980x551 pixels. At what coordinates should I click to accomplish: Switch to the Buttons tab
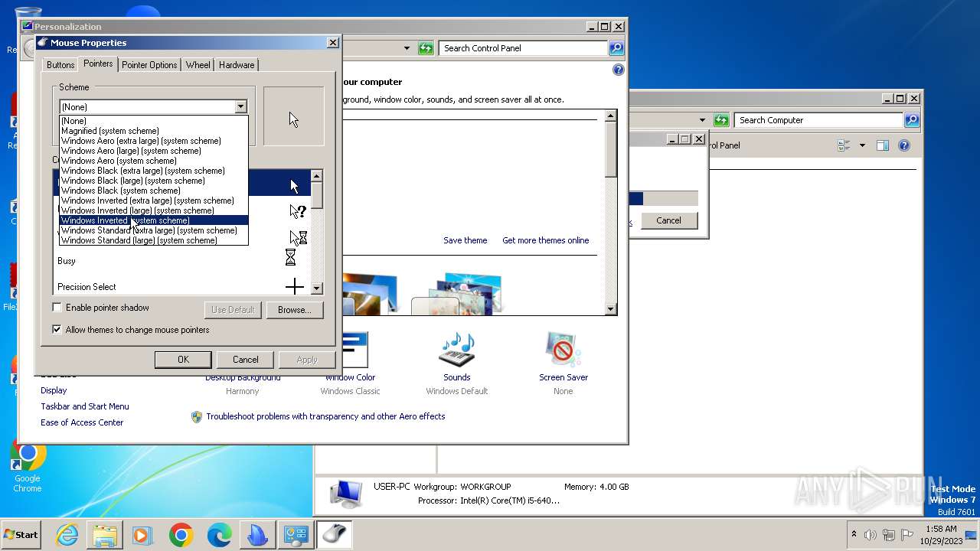60,65
